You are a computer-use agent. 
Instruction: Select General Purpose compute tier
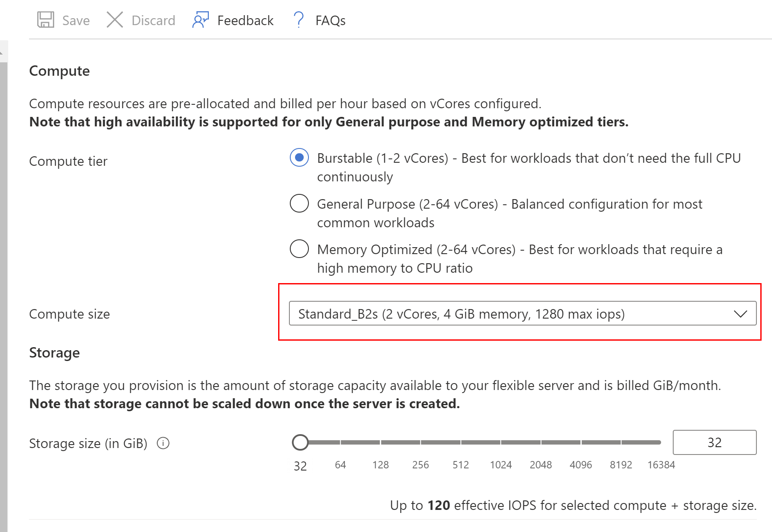pyautogui.click(x=299, y=203)
